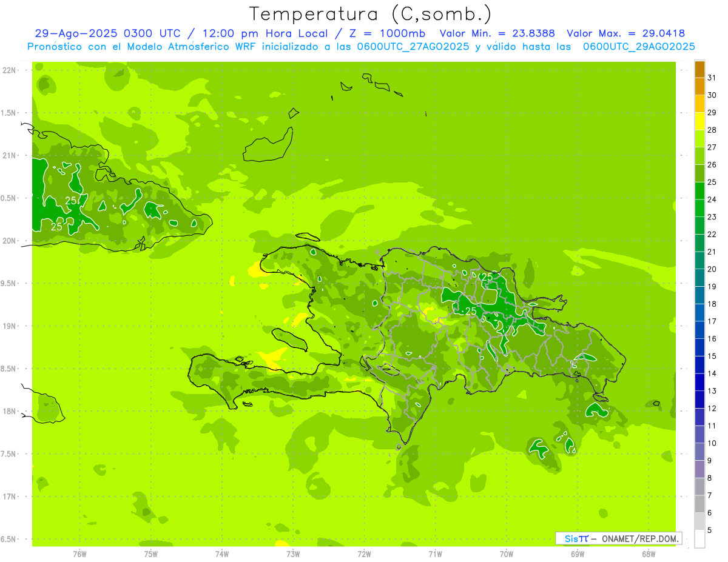Click the "71W" longitude axis label
Viewport: 728px width, 562px height.
click(x=435, y=554)
